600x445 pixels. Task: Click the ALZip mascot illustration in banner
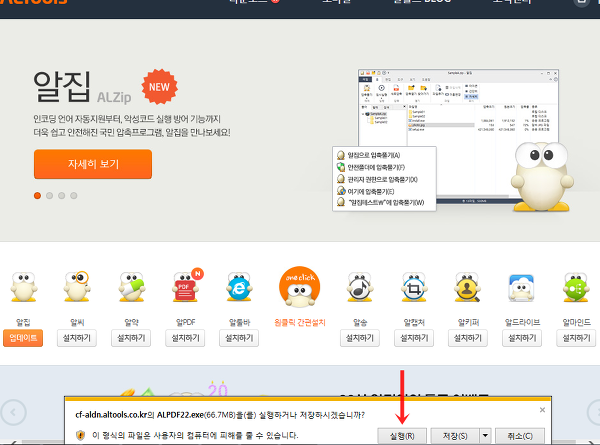(541, 177)
